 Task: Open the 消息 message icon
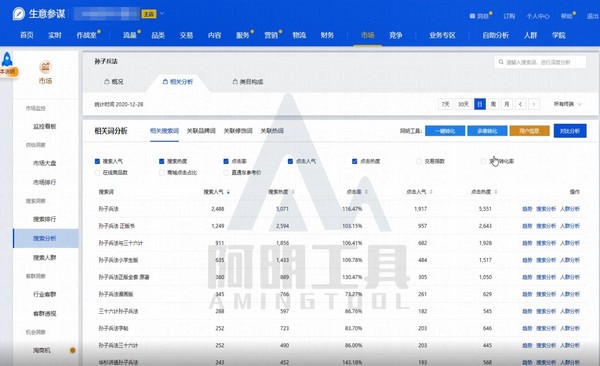pos(472,16)
